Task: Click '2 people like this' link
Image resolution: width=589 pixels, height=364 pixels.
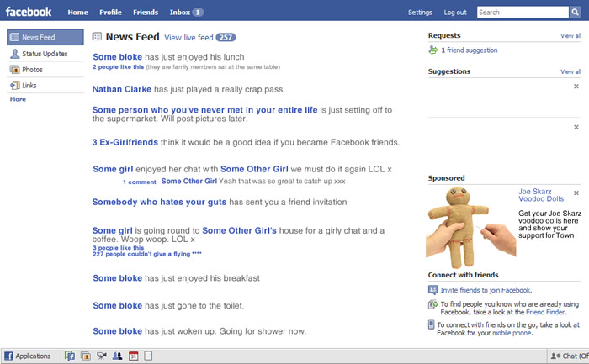Action: point(119,66)
